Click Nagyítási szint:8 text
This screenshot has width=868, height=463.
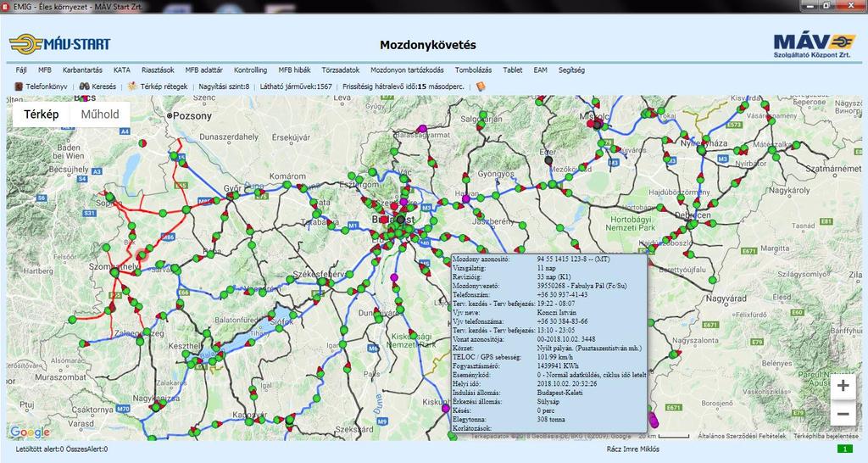[224, 87]
